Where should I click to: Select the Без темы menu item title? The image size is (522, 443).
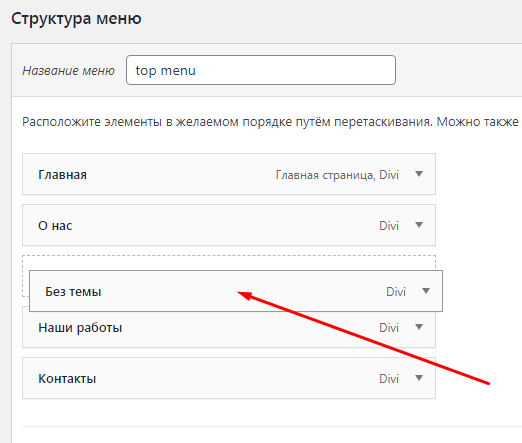[73, 292]
